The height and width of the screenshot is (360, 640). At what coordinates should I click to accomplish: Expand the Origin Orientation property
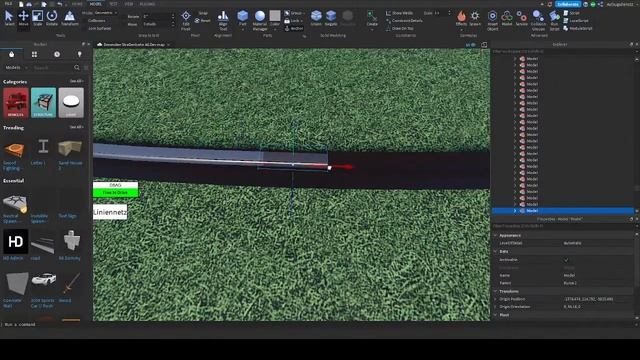pyautogui.click(x=496, y=307)
